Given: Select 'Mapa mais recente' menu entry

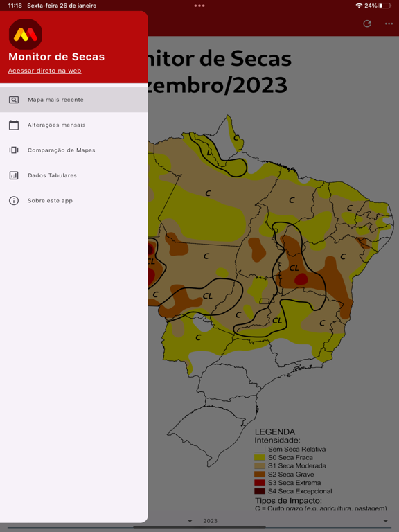Looking at the screenshot, I should click(x=73, y=100).
